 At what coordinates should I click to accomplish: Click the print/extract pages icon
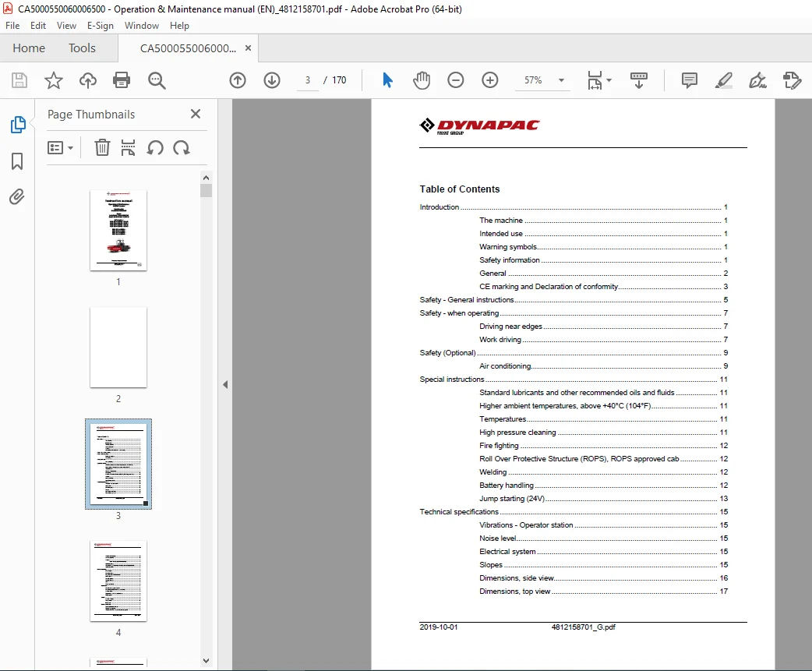[128, 147]
